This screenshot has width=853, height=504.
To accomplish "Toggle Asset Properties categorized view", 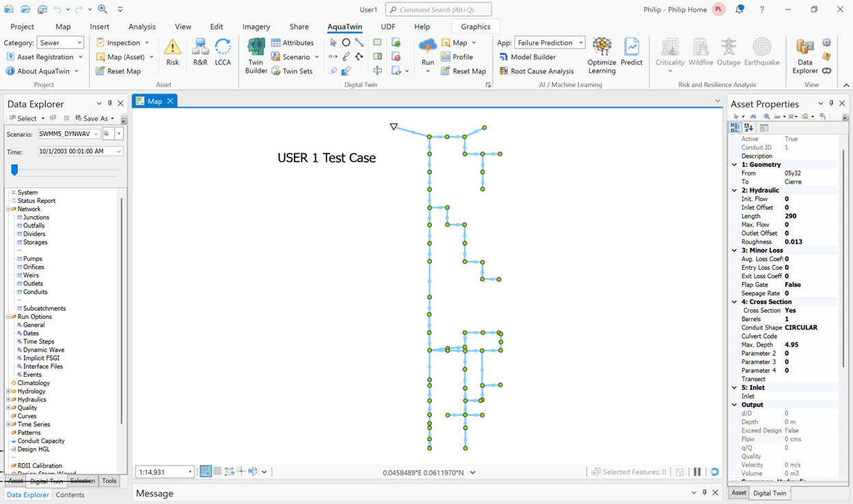I will 735,128.
